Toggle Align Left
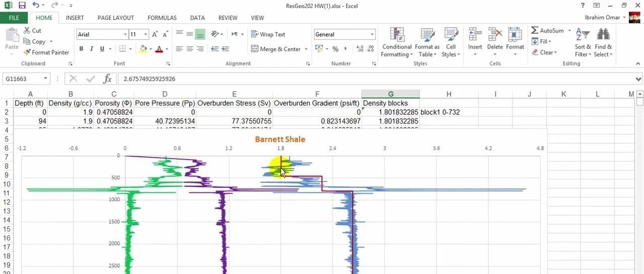This screenshot has height=274, width=644. point(179,49)
